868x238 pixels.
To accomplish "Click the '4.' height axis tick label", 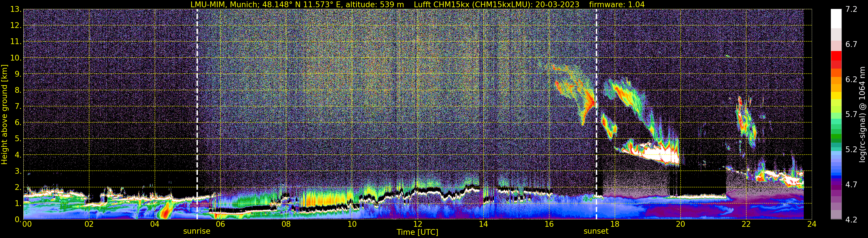I will [18, 155].
